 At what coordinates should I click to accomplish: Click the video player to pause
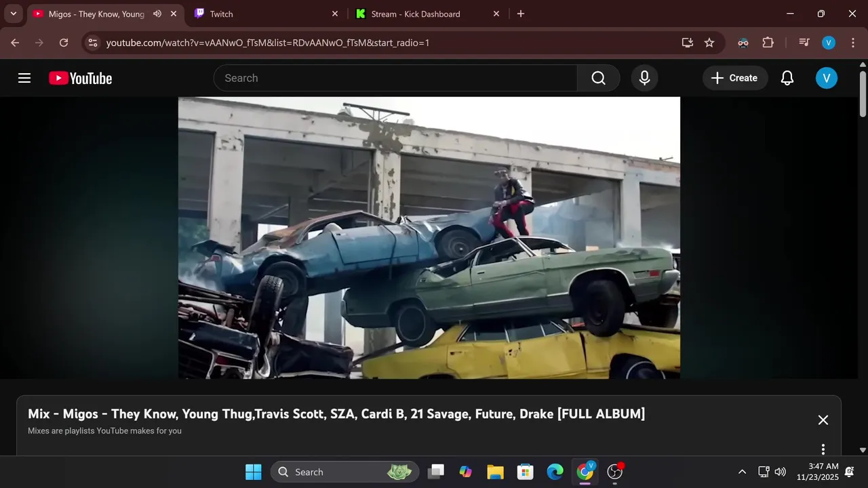[429, 238]
